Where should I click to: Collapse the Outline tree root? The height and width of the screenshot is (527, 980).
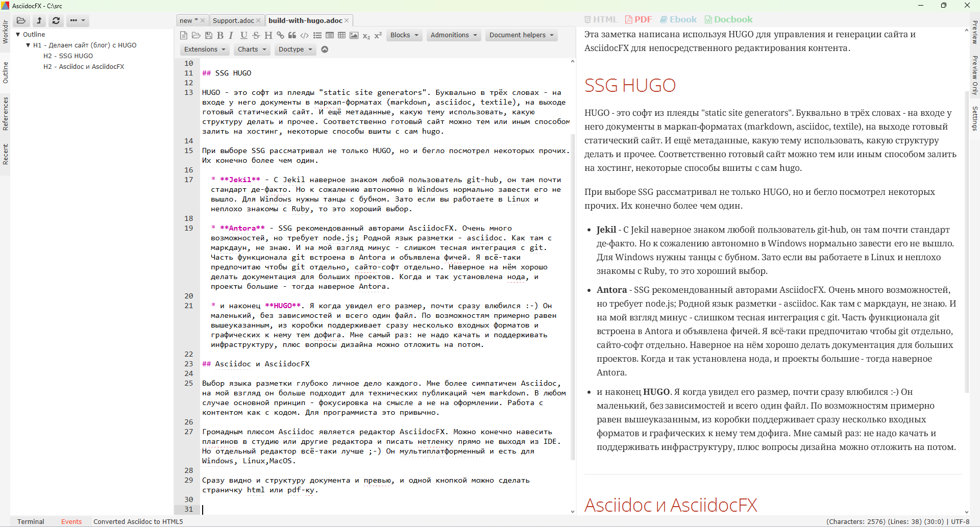[18, 35]
